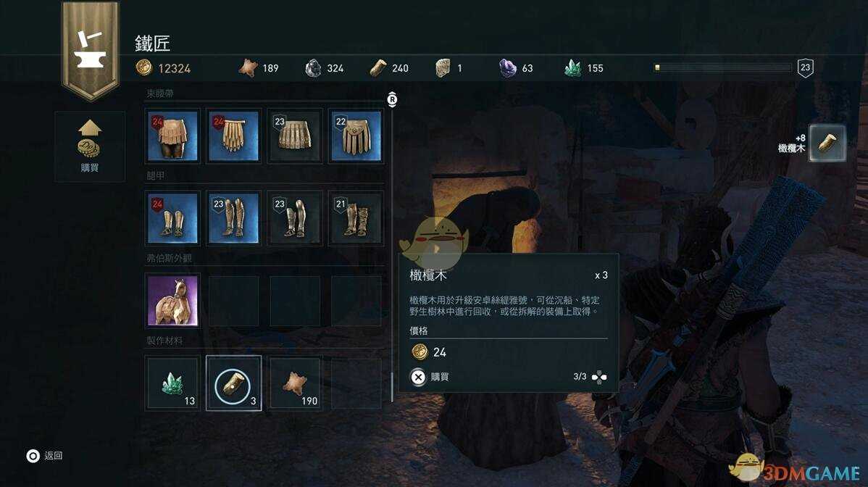Select the level 24 greaves in 腿甲 row

(x=172, y=218)
